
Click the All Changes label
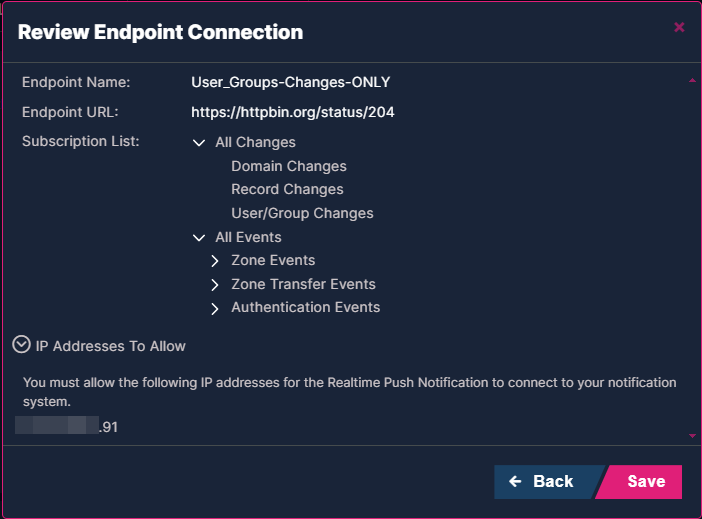(255, 143)
